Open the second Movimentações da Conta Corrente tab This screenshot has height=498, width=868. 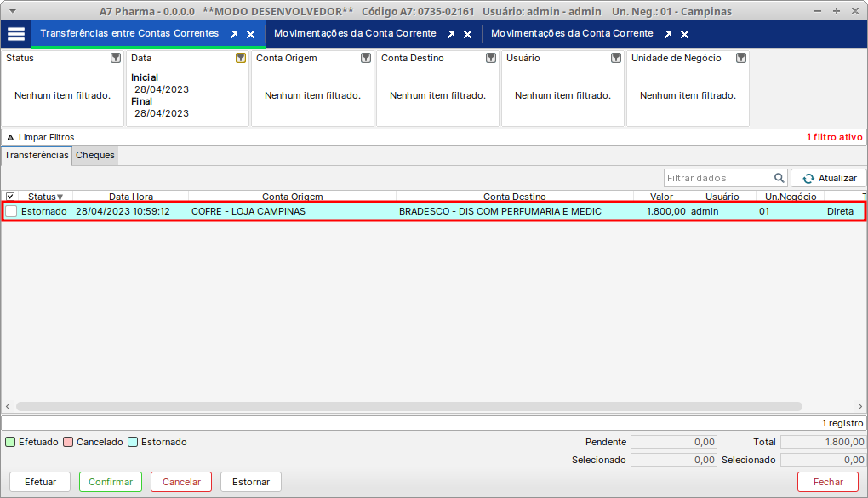point(572,34)
